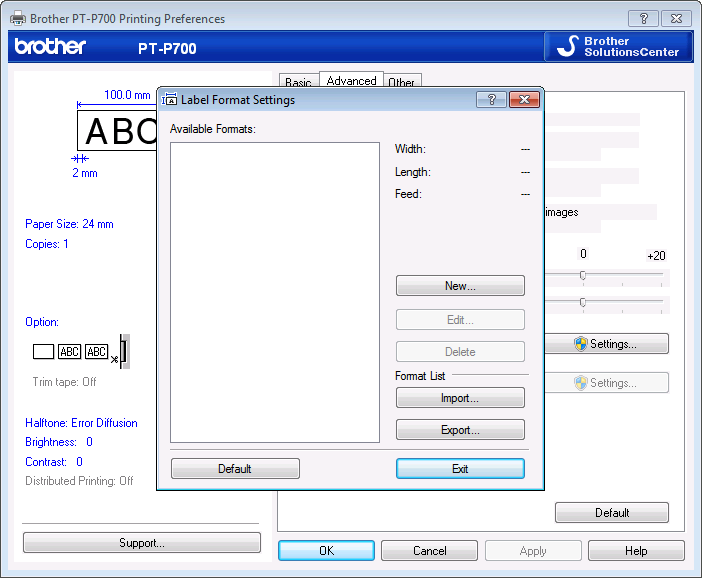Image resolution: width=702 pixels, height=578 pixels.
Task: Click the blank label option icon
Action: (x=43, y=351)
